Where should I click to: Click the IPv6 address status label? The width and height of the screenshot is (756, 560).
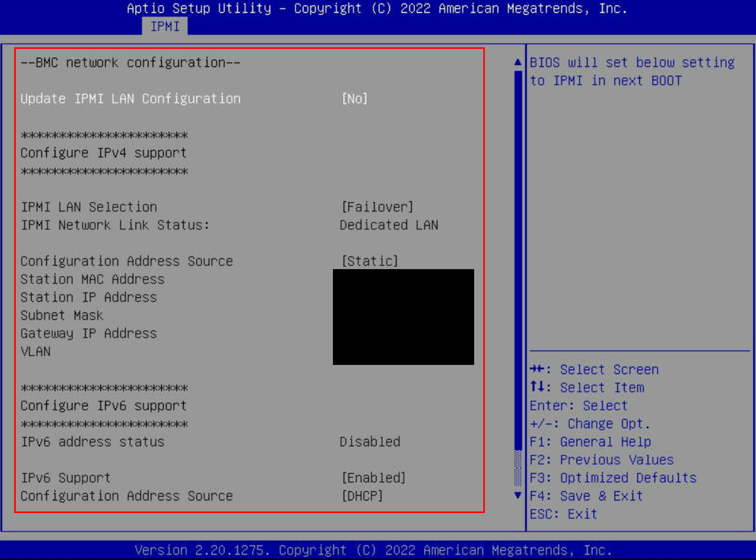[x=93, y=442]
